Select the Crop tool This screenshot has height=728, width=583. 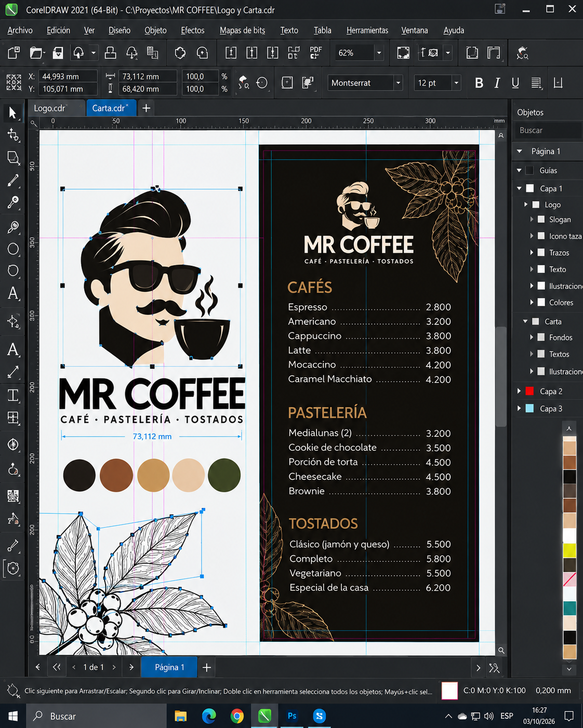13,158
